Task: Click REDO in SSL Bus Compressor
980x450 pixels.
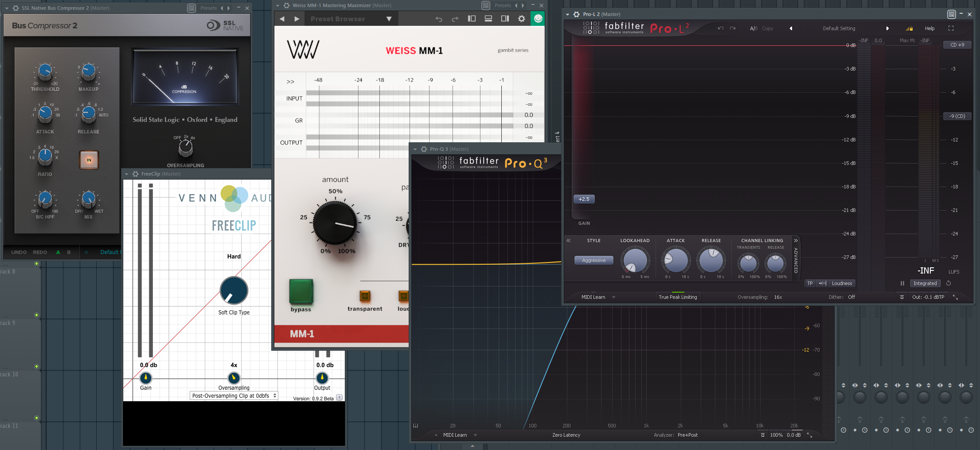Action: [40, 252]
